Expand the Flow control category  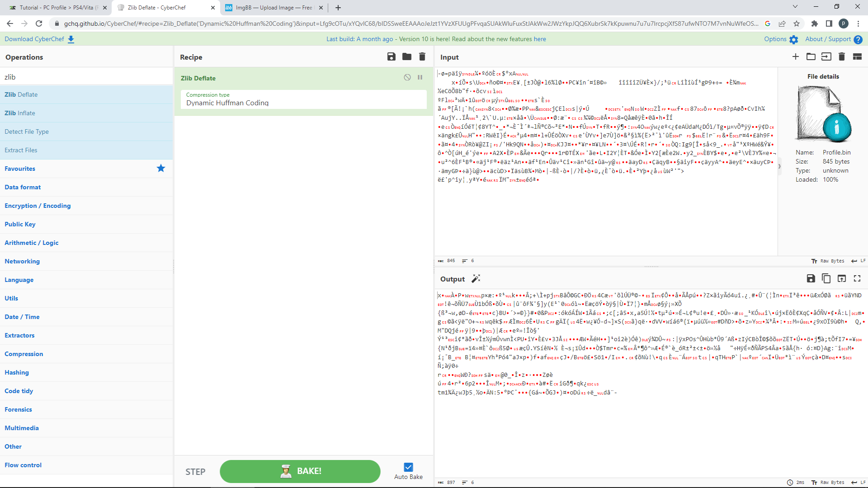(x=86, y=465)
